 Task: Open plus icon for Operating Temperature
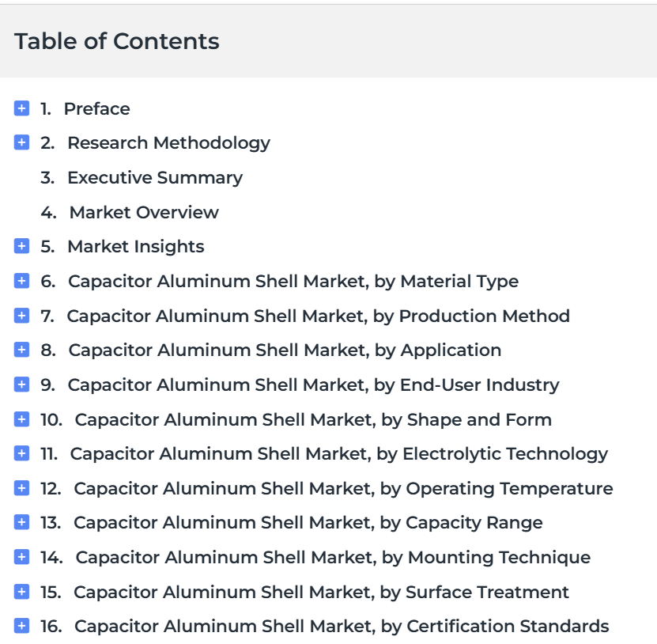point(22,488)
